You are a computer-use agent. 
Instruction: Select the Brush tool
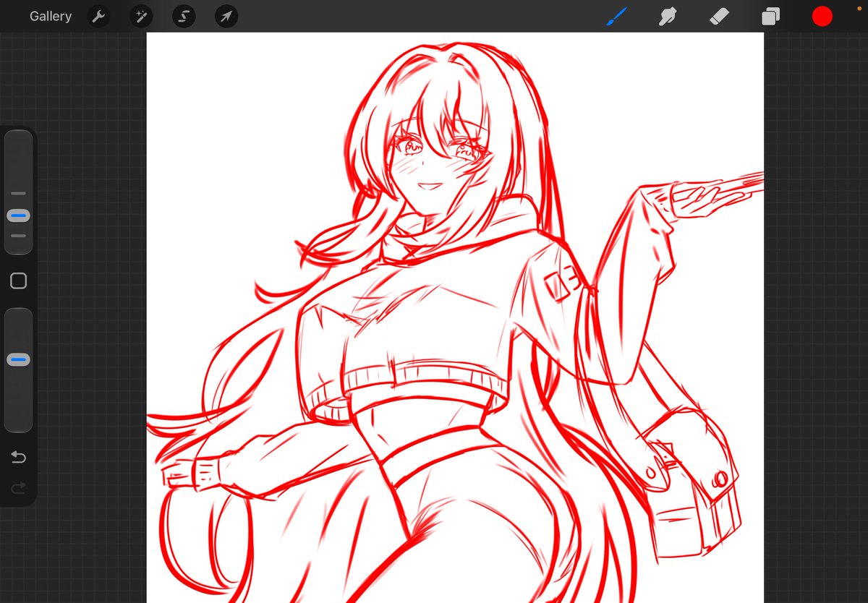tap(617, 16)
